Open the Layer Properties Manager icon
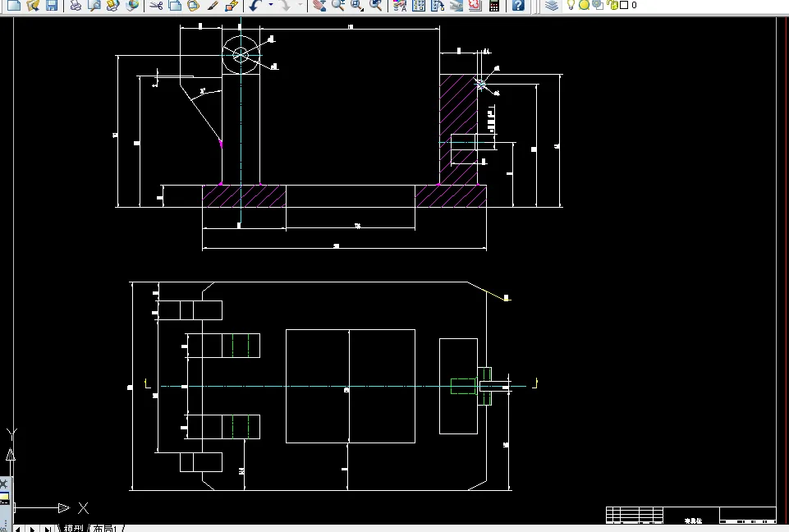This screenshot has height=532, width=789. [x=552, y=6]
